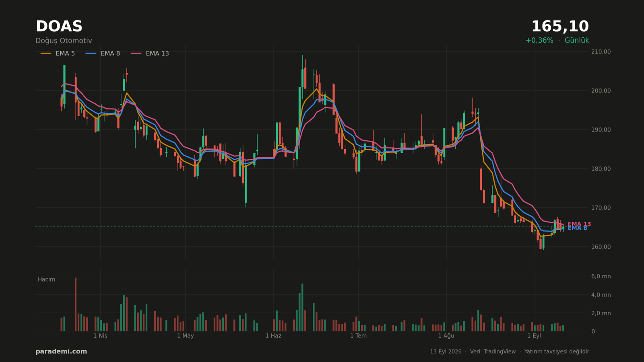The image size is (644, 362).
Task: Click the 2,0 mn volume axis label
Action: [x=601, y=313]
